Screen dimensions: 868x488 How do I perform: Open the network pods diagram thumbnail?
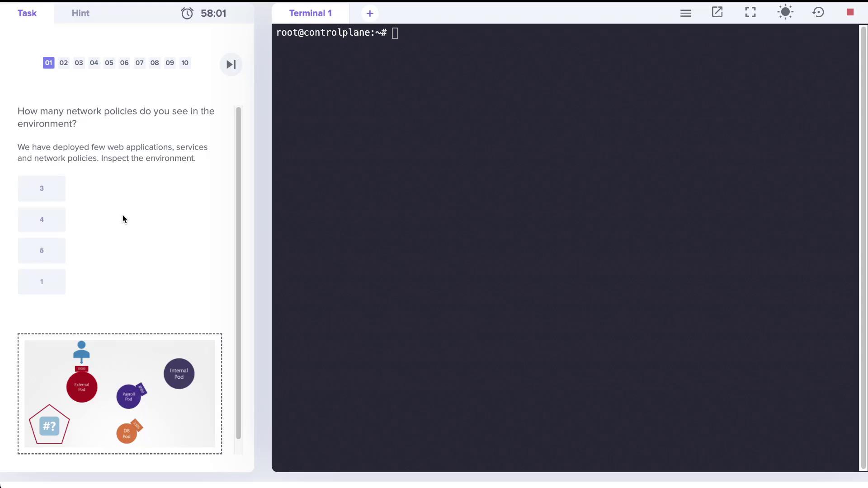(120, 394)
